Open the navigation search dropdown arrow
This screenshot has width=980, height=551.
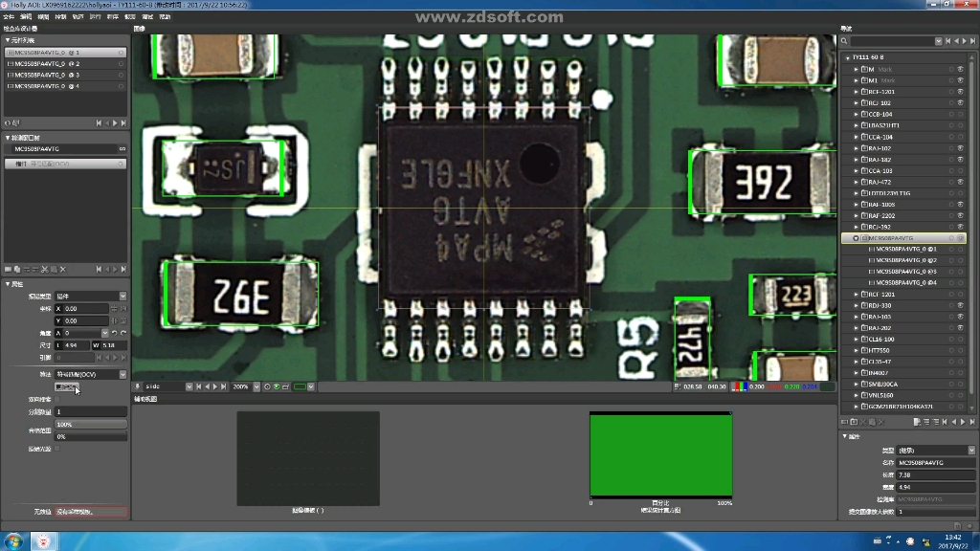coord(938,41)
